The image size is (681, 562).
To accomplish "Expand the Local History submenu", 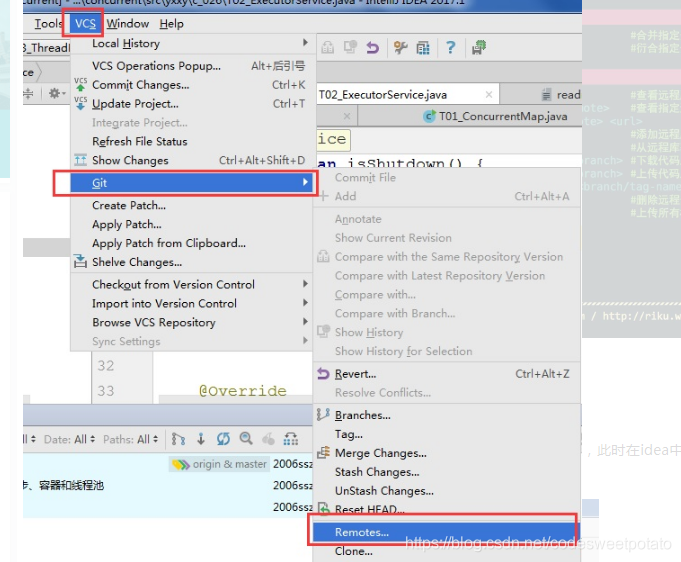I will [191, 43].
